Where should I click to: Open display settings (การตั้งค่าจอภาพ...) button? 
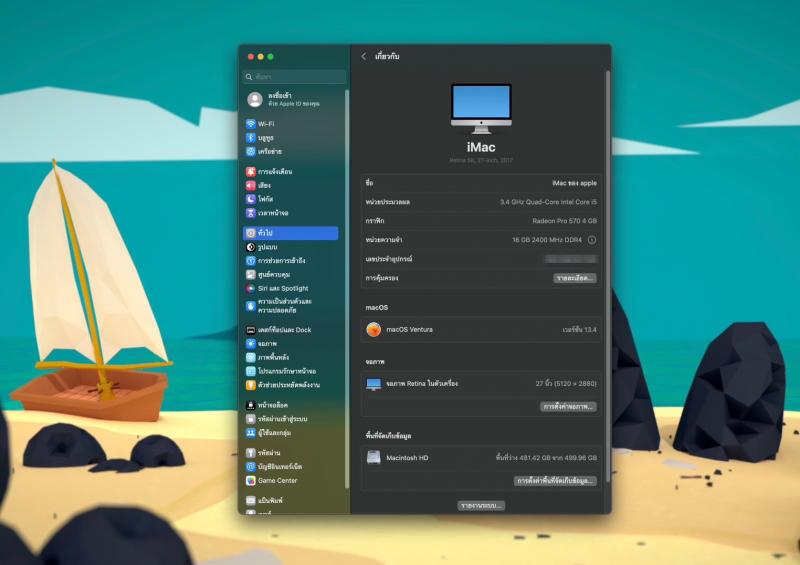coord(568,407)
